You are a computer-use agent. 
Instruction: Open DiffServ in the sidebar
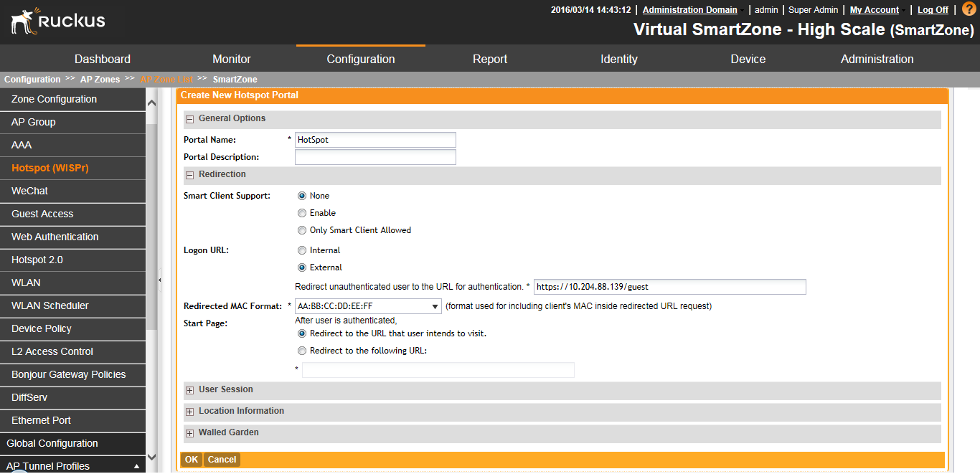point(72,398)
